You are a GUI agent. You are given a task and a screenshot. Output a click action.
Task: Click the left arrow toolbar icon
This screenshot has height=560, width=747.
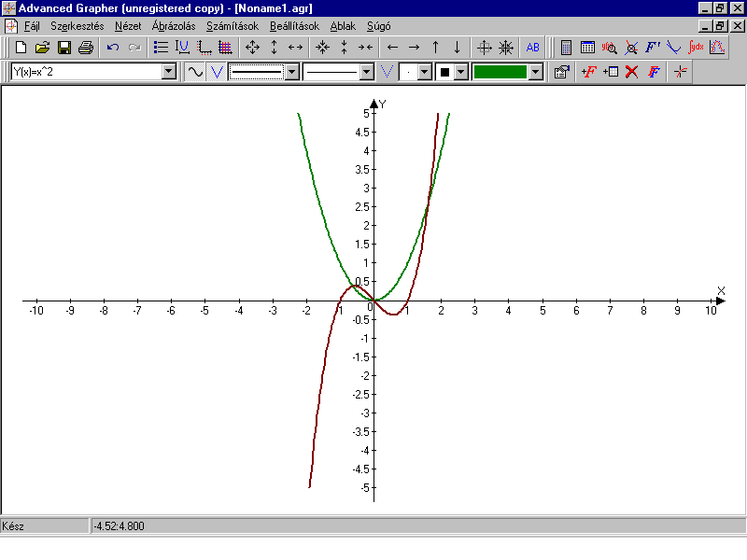pos(392,48)
